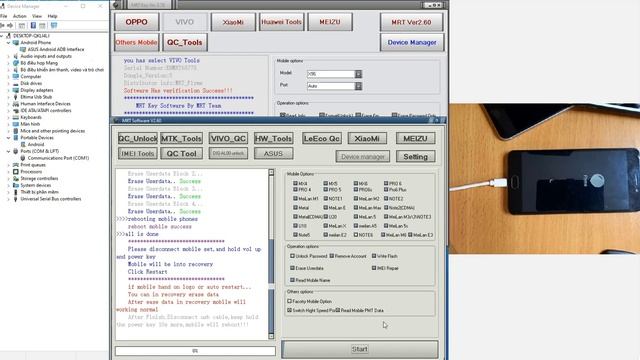Click the IDE ATA/ATAPI controllers icon
The width and height of the screenshot is (640, 360).
[x=16, y=111]
